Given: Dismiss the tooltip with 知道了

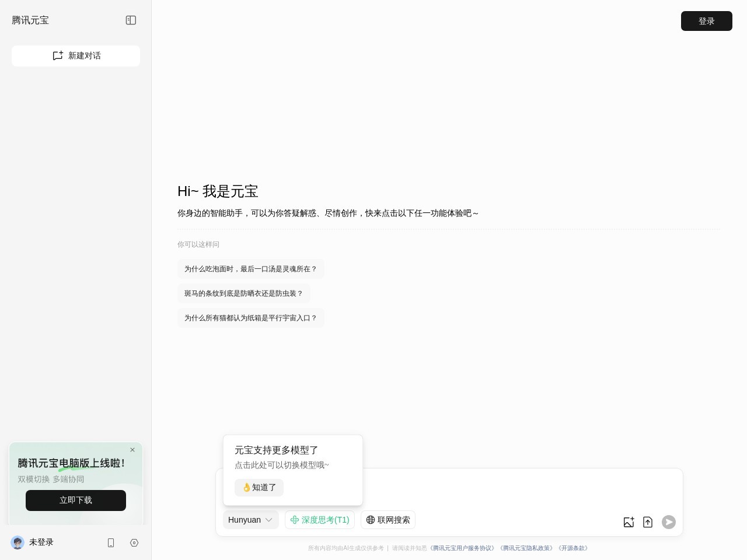Looking at the screenshot, I should click(259, 488).
